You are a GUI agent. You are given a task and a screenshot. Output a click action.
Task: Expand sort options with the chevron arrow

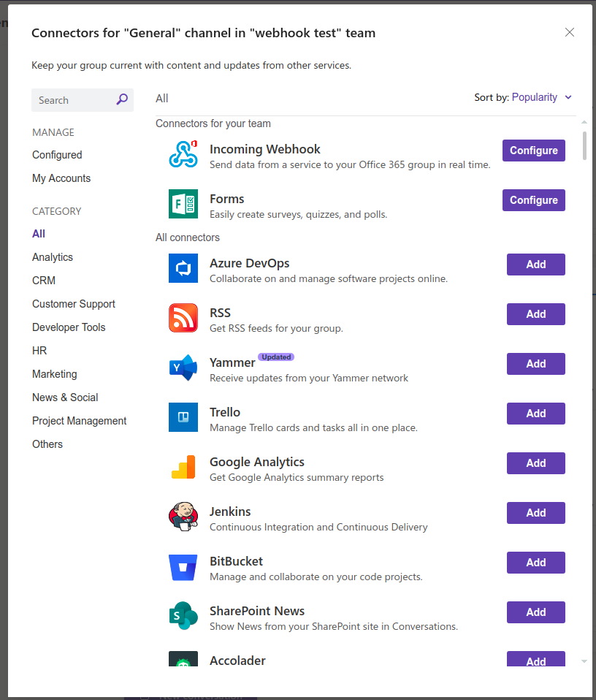568,97
